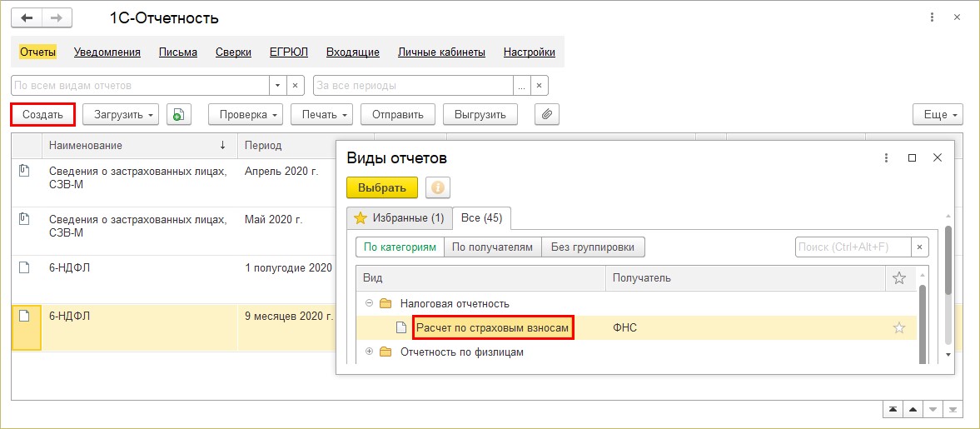Switch to По получателям grouping
Image resolution: width=980 pixels, height=429 pixels.
click(493, 247)
